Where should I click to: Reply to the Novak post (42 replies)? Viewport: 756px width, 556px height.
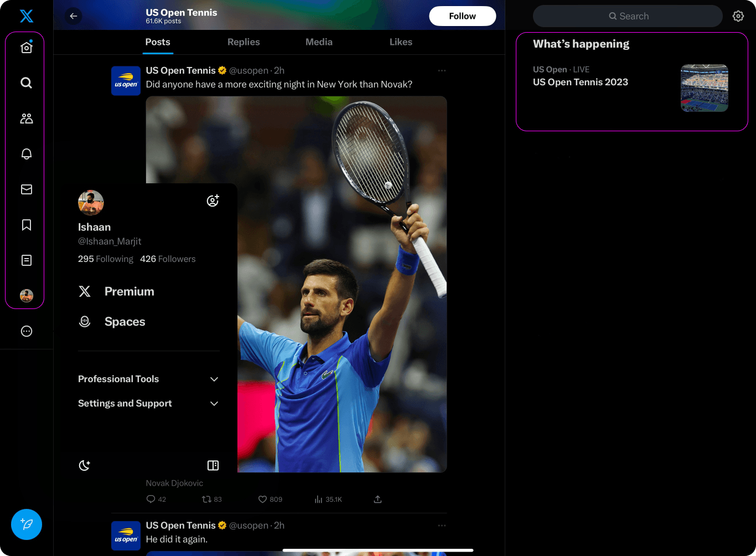pos(156,499)
